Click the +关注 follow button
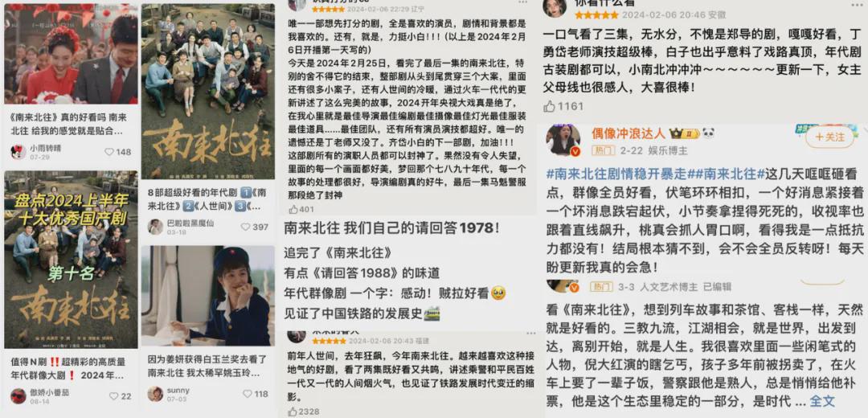Viewport: 868px width, 418px height. pyautogui.click(x=829, y=137)
